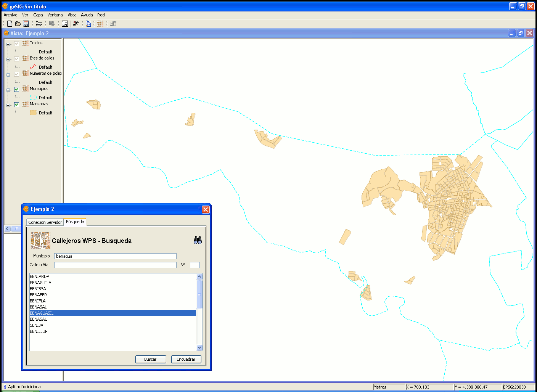Click the results list scroll down arrow
Viewport: 537px width, 392px height.
199,348
